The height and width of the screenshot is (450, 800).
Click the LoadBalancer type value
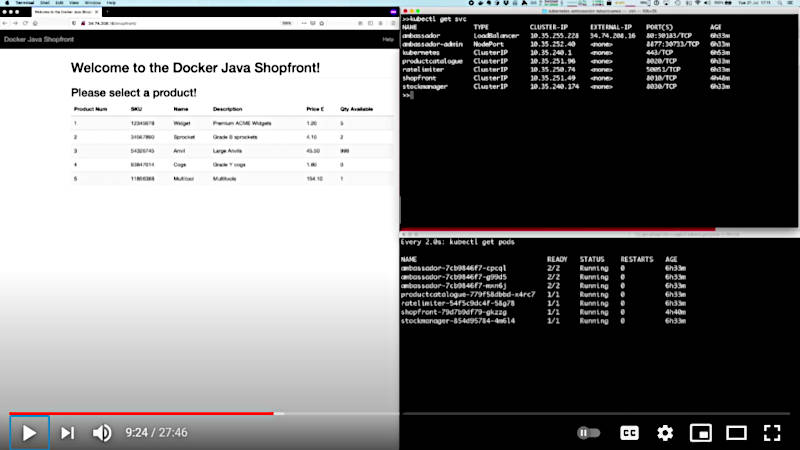pyautogui.click(x=496, y=36)
